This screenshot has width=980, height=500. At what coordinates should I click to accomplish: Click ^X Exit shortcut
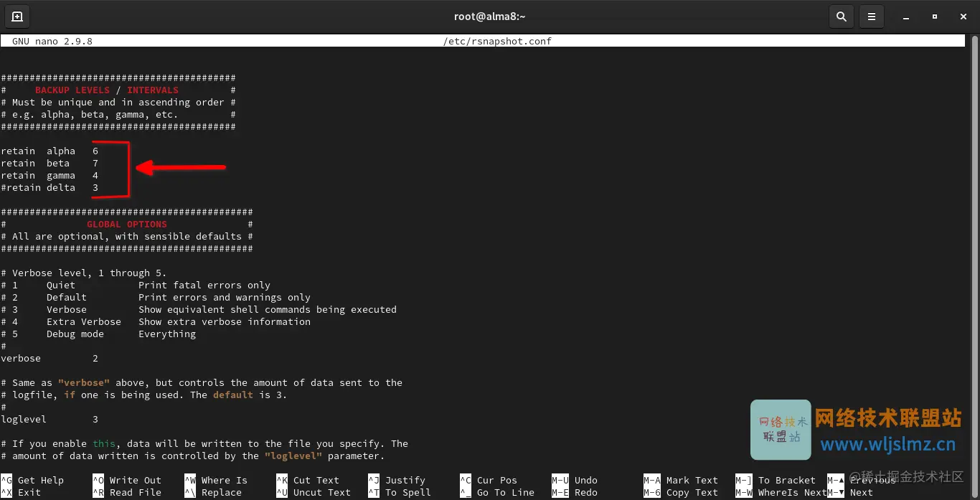click(x=21, y=493)
